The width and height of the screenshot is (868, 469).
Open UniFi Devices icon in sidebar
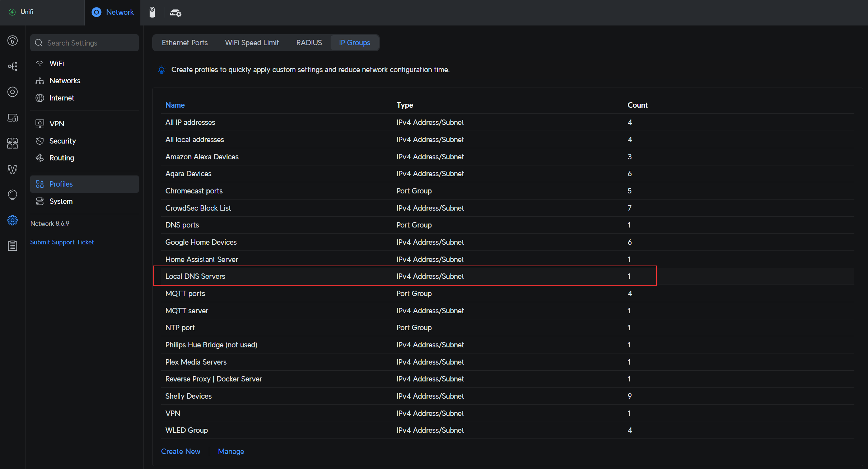[x=13, y=92]
